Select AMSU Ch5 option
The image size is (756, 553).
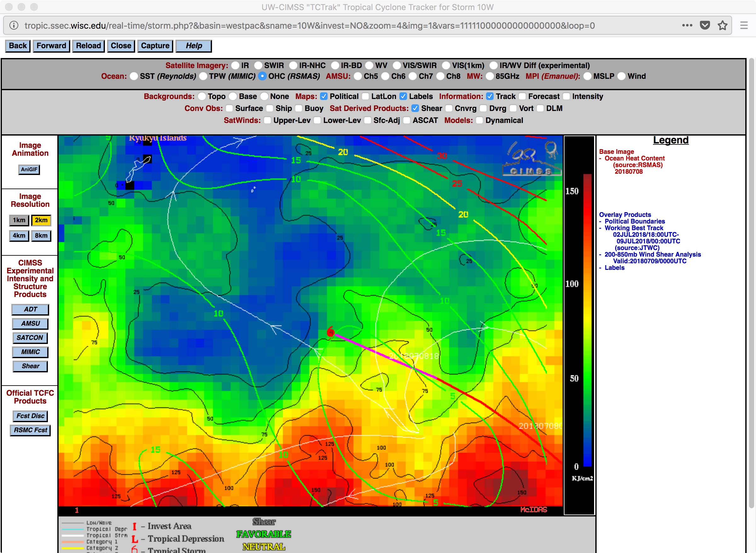(x=358, y=76)
